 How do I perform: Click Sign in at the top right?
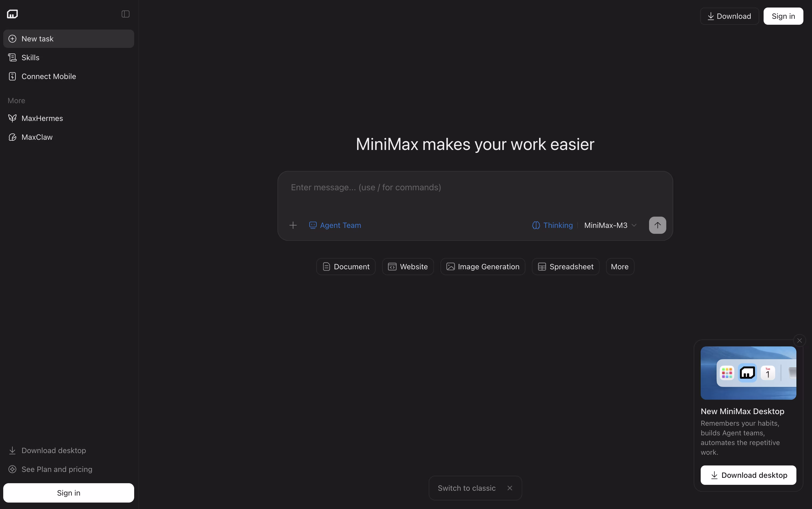coord(783,16)
